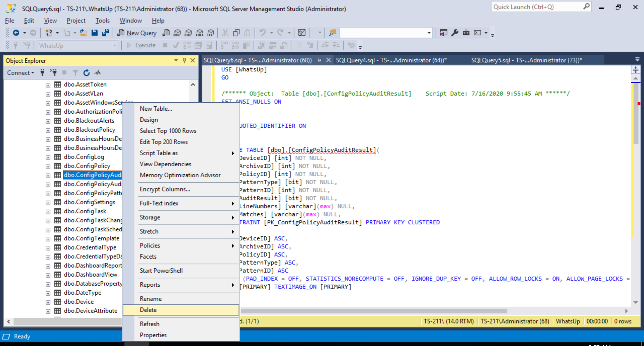This screenshot has height=346, width=644.
Task: Open the WhatsUp database dropdown
Action: pos(114,45)
